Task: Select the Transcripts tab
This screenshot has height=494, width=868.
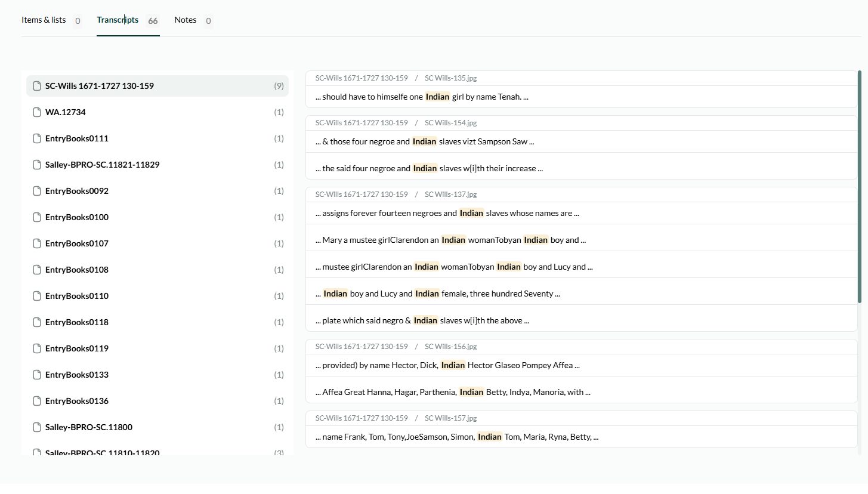Action: 118,20
